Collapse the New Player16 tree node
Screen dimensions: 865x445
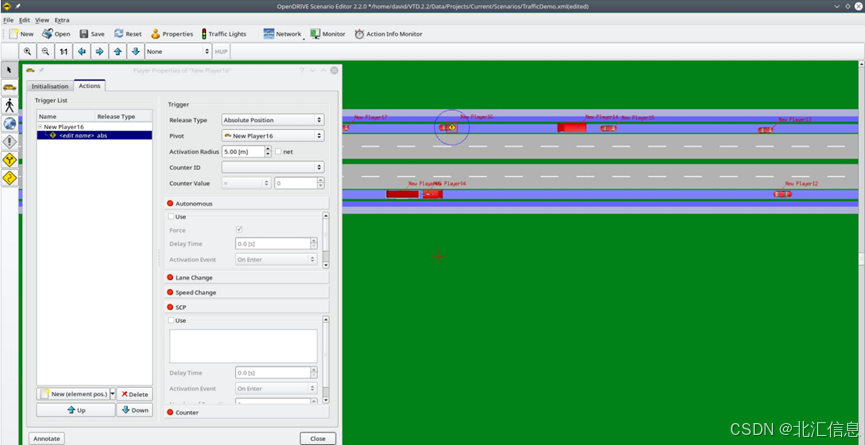pos(40,127)
